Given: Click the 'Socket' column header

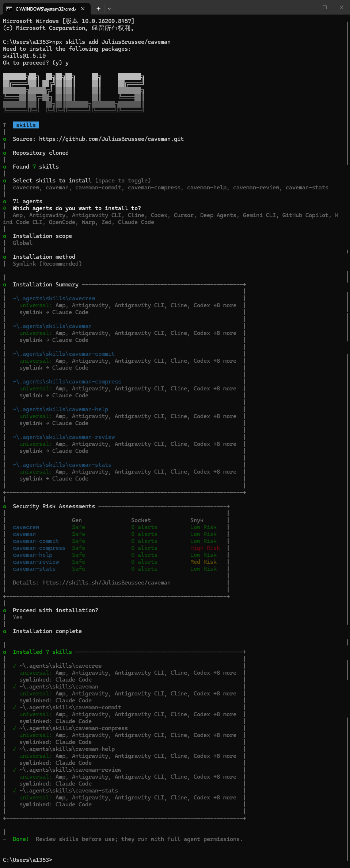Looking at the screenshot, I should point(141,520).
